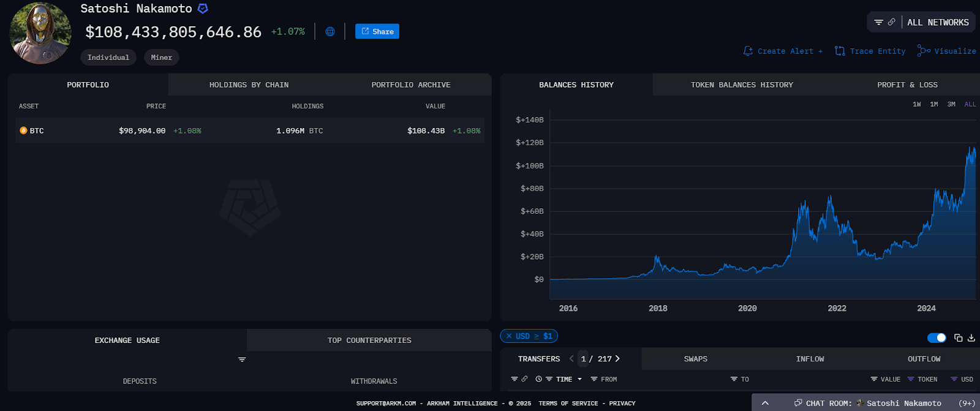Viewport: 980px width, 411px height.
Task: Open the PROFIT & LOSS tab
Action: click(x=907, y=85)
